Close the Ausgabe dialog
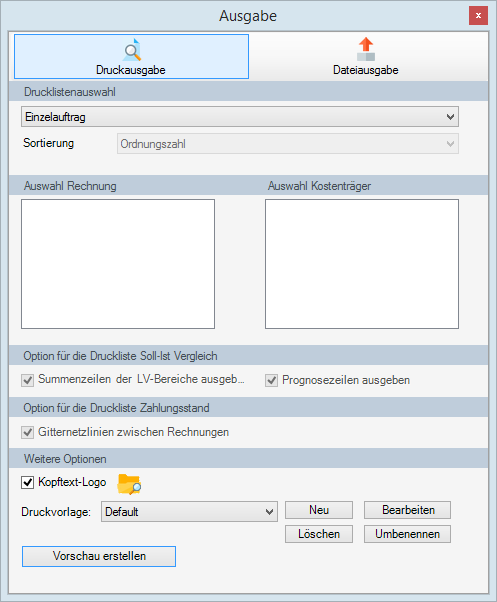Screen dimensions: 497x602 tap(478, 16)
